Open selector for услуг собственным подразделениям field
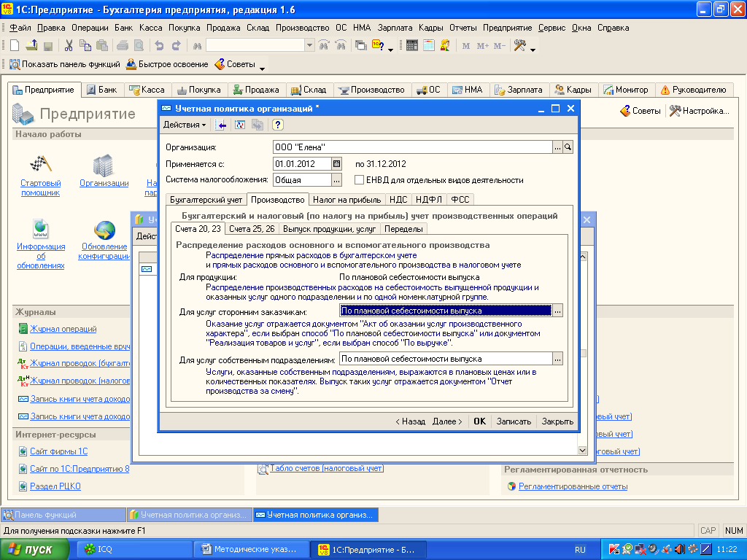The height and width of the screenshot is (560, 747). [x=557, y=359]
